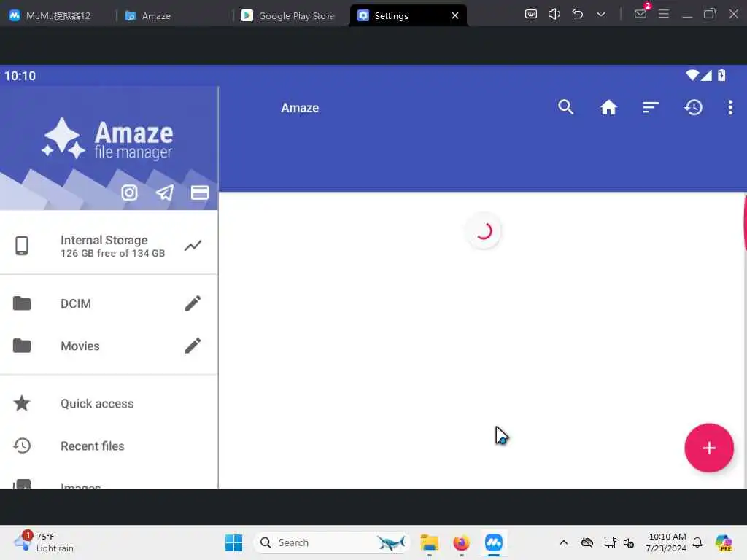This screenshot has height=560, width=747.
Task: Click the emulator back arrow icon
Action: pos(578,14)
